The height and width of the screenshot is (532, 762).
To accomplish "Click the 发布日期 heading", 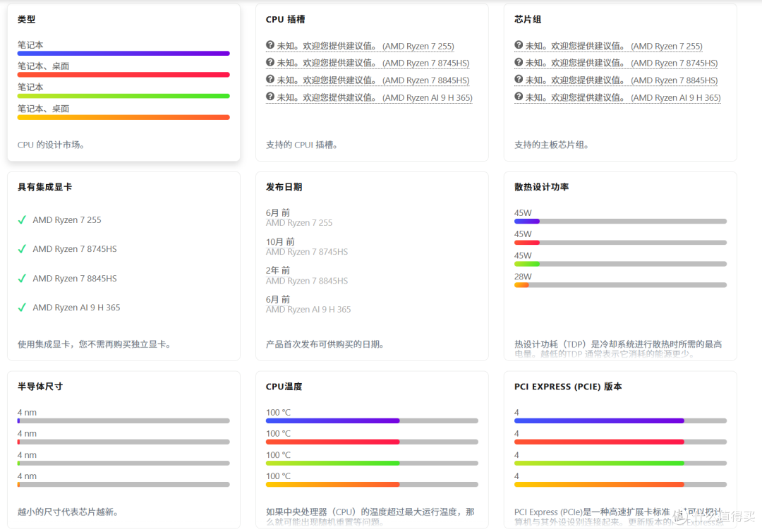I will 284,187.
